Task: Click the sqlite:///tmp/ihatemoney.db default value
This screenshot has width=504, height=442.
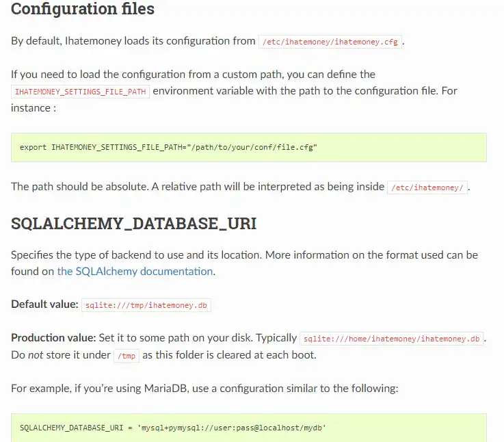Action: tap(146, 305)
